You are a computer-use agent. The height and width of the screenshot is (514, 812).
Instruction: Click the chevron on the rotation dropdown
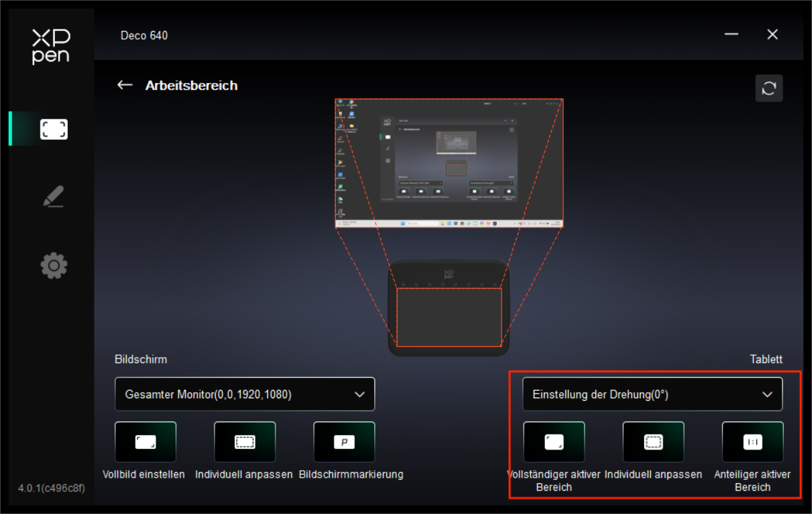point(768,394)
